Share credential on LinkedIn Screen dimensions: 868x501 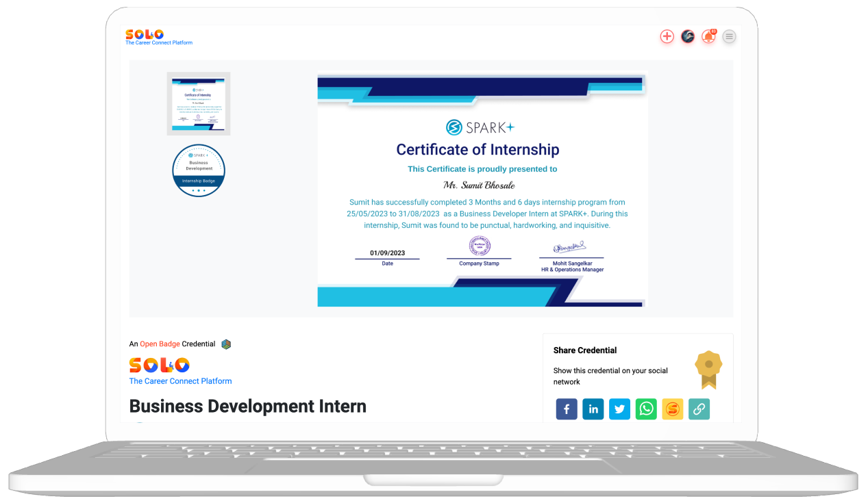[593, 409]
